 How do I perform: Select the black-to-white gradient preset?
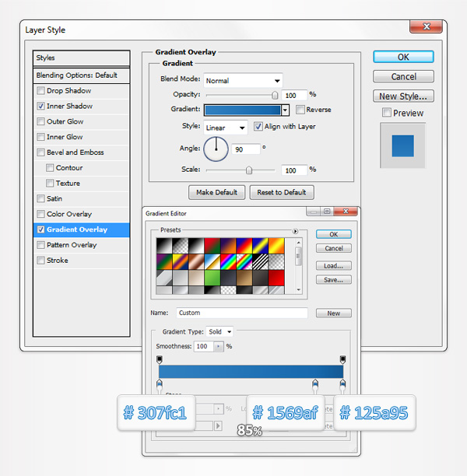[x=164, y=246]
